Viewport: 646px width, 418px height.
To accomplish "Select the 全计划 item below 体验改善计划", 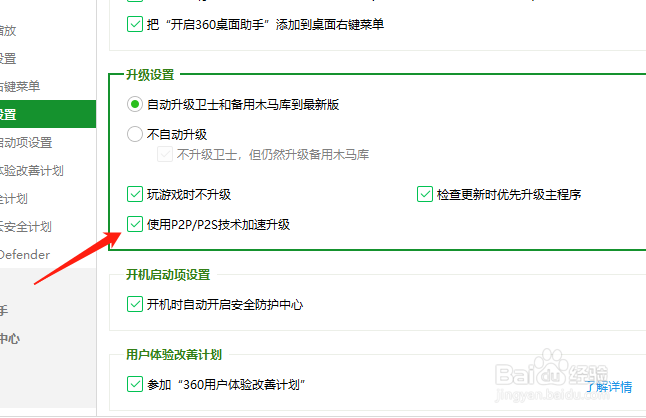I will pos(14,198).
